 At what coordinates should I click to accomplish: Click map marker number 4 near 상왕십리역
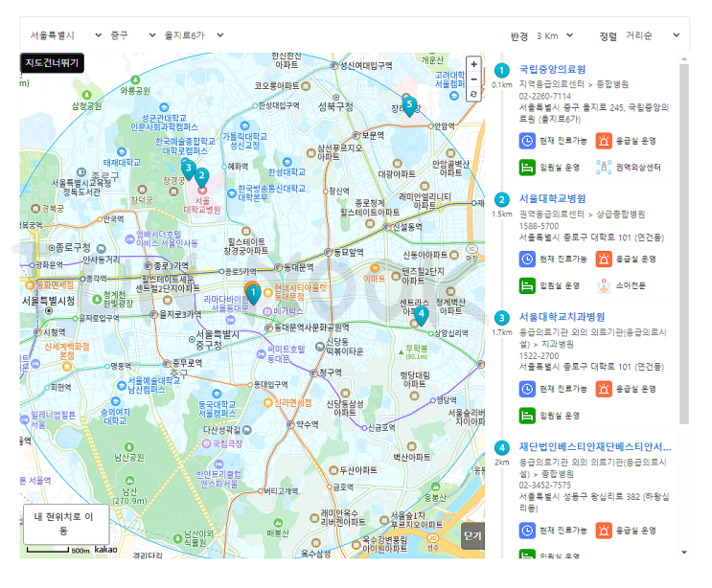421,315
